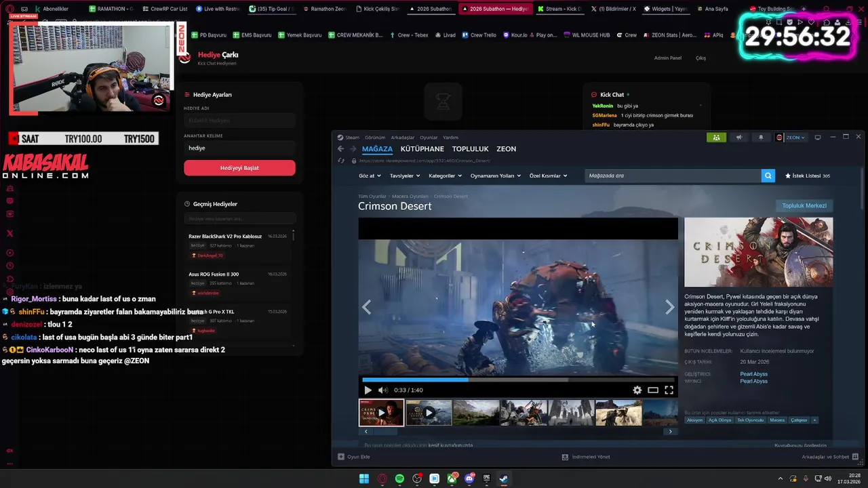Click Macera Oyunları breadcrumb link

point(410,197)
